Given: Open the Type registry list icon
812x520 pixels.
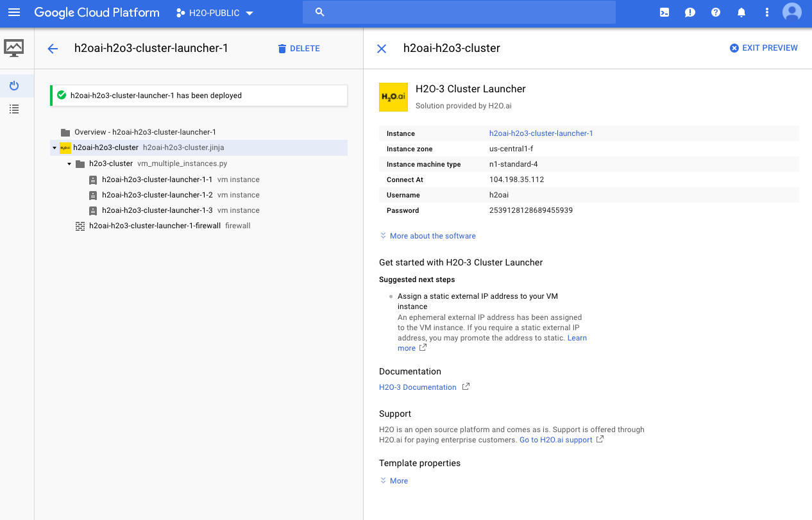Looking at the screenshot, I should coord(14,108).
